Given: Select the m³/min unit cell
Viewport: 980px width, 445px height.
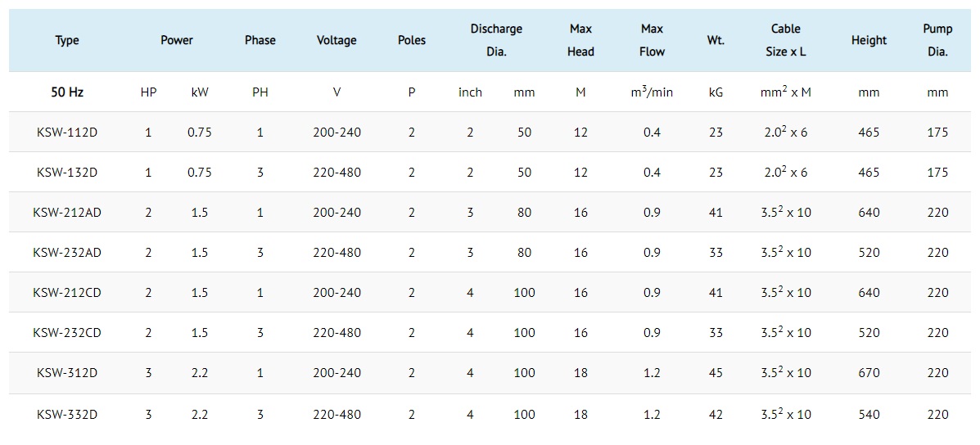Looking at the screenshot, I should click(653, 92).
